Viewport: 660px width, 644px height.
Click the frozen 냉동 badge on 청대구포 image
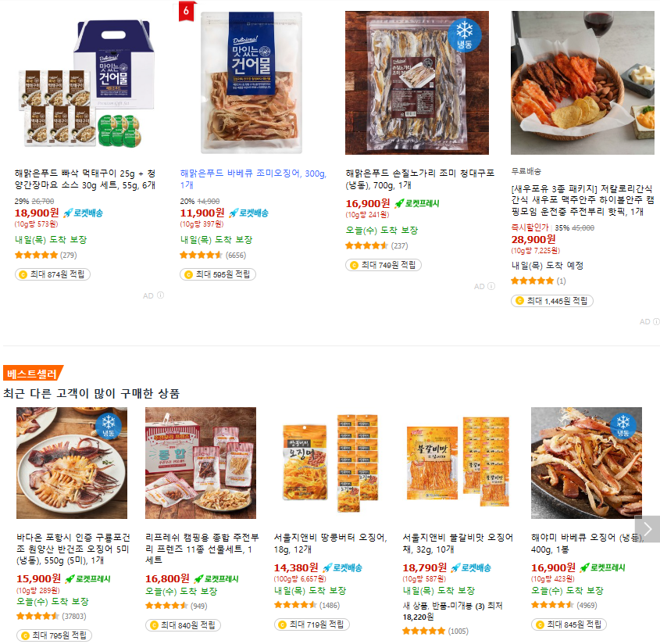point(464,35)
